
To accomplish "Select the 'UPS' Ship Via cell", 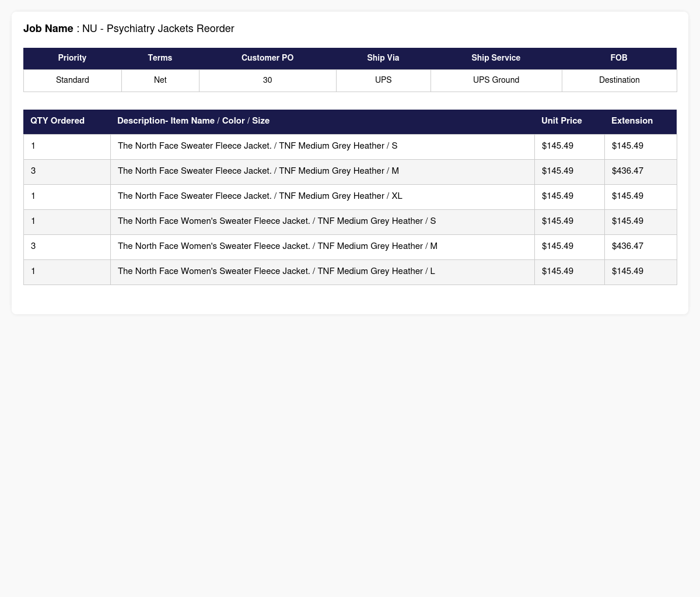I will [x=383, y=80].
